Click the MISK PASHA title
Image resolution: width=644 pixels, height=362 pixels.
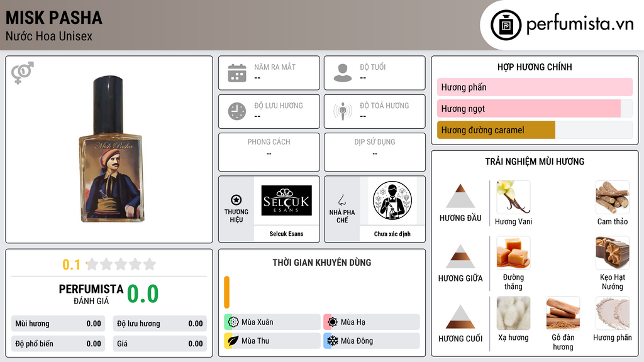pyautogui.click(x=54, y=18)
